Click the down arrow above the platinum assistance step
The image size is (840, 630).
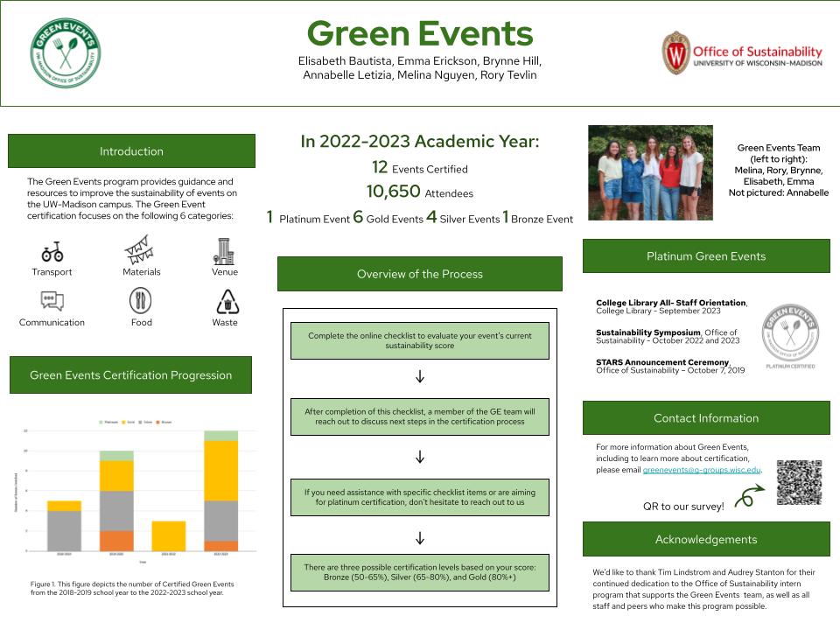click(x=420, y=457)
